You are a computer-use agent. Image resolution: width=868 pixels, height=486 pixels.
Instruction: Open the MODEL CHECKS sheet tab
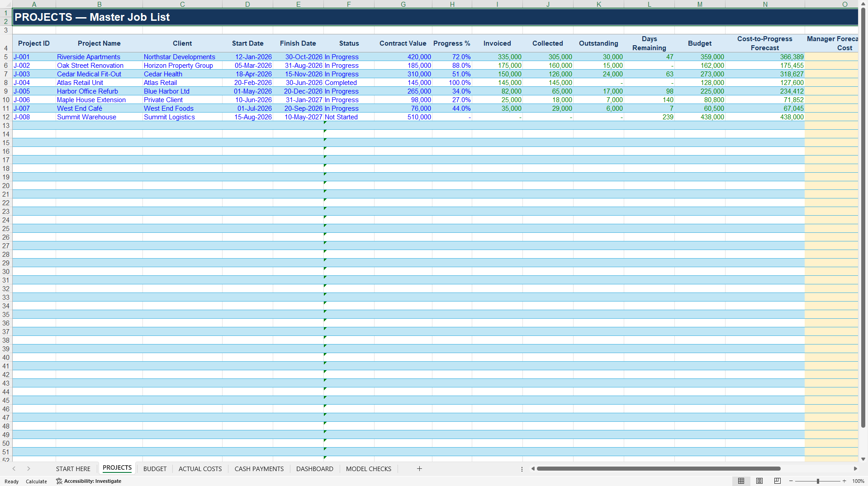click(x=369, y=469)
